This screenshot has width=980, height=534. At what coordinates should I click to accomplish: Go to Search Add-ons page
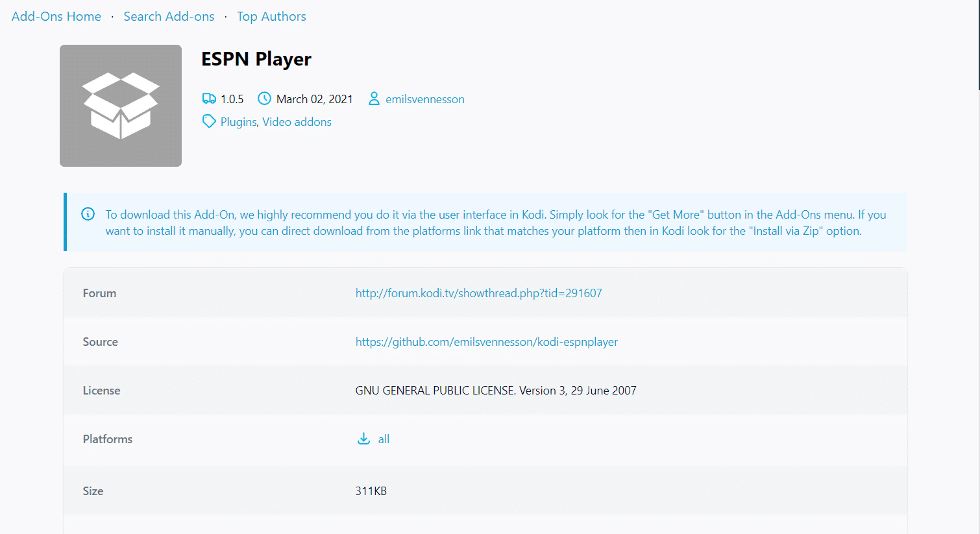tap(169, 16)
